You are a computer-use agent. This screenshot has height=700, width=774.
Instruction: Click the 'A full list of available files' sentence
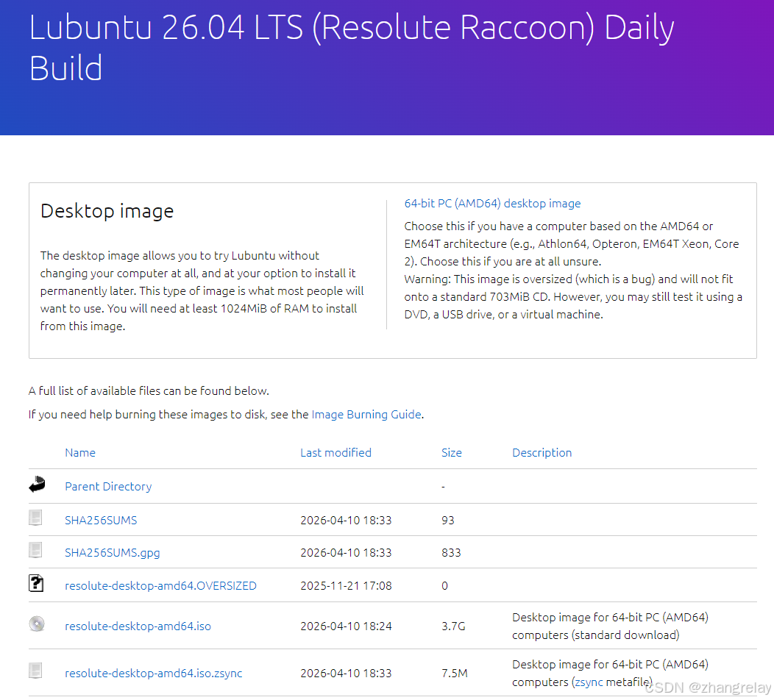pyautogui.click(x=149, y=390)
